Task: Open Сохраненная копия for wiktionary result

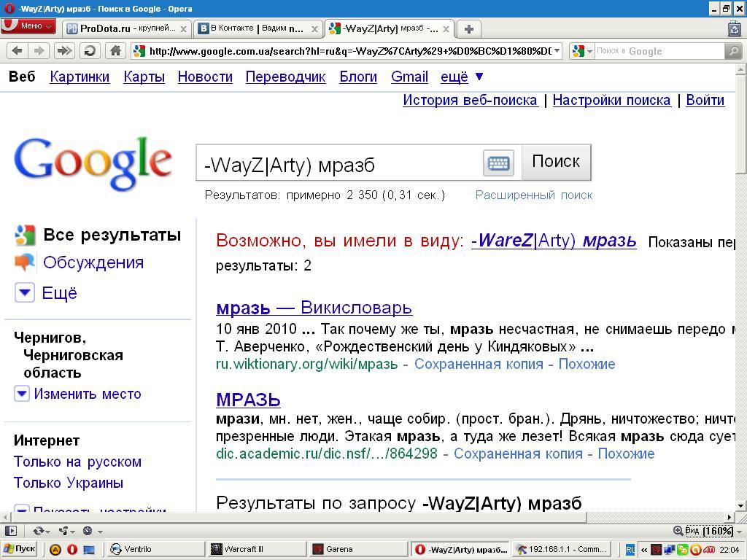Action: pos(479,364)
